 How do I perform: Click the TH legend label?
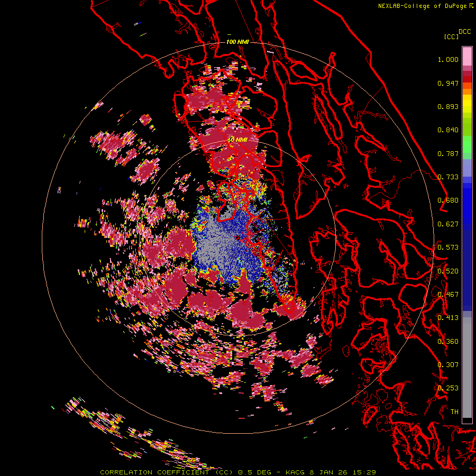click(454, 412)
